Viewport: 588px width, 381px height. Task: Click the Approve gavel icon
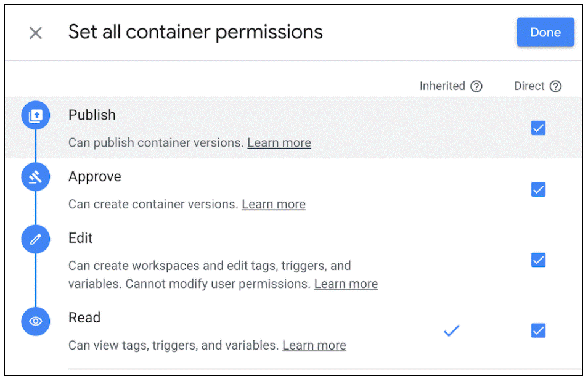point(36,177)
